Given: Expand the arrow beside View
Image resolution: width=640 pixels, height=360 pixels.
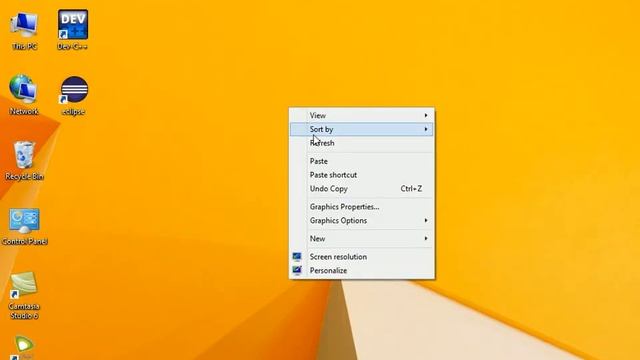Looking at the screenshot, I should (426, 116).
